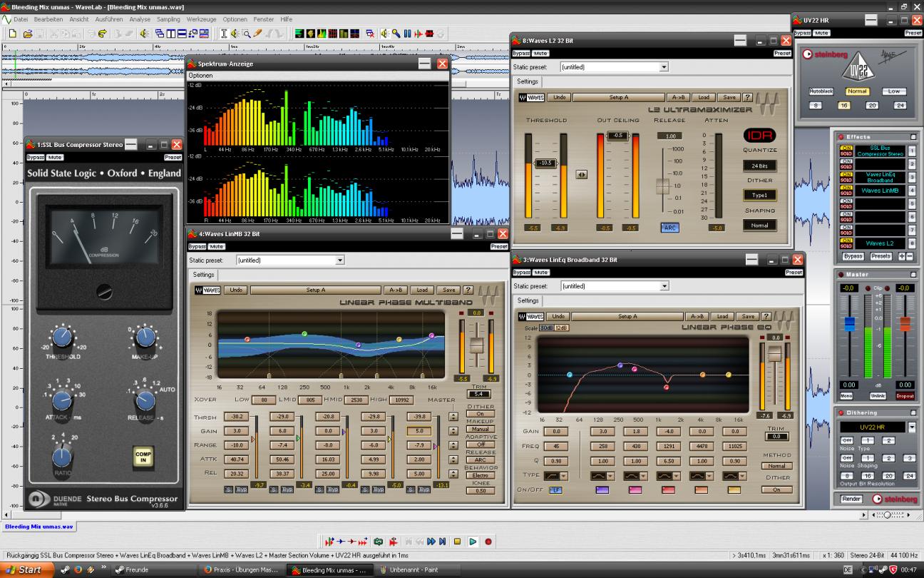Viewport: 924px width, 578px height.
Task: Click the red right Master fader
Action: [905, 325]
